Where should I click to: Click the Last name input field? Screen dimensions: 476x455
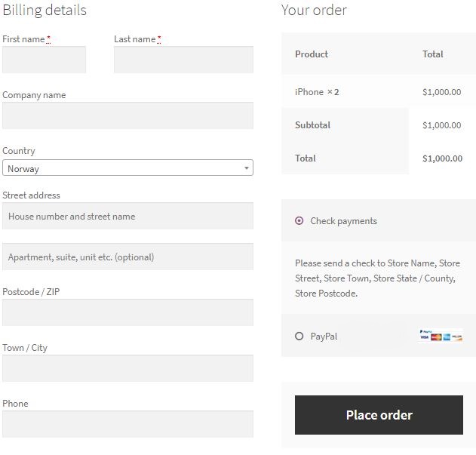click(x=183, y=60)
